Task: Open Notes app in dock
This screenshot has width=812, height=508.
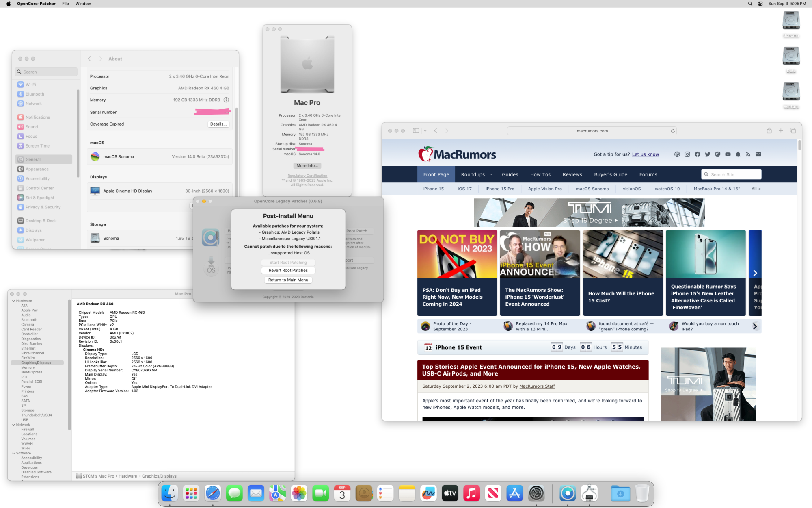Action: [x=407, y=493]
